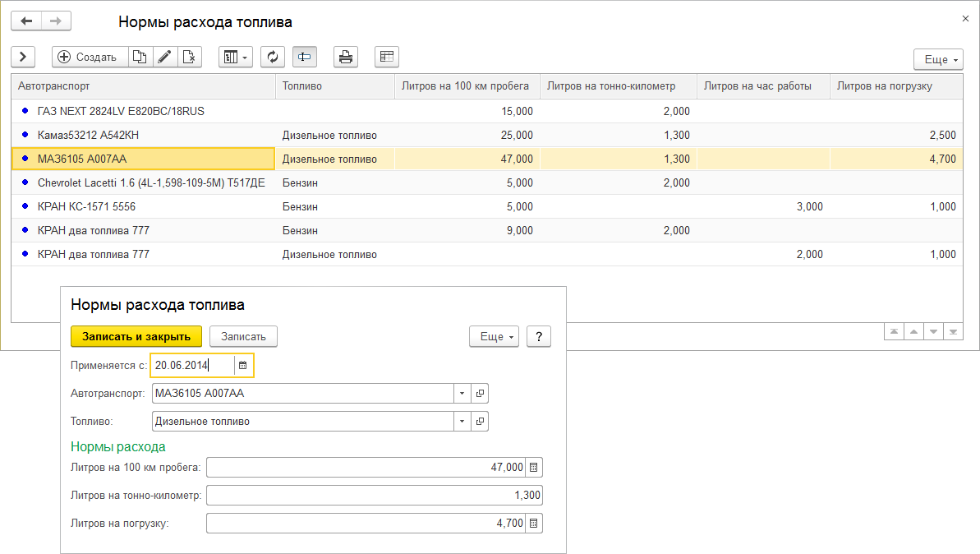Sort by the Автотранспорт column header
Image resolution: width=980 pixels, height=554 pixels.
pos(144,86)
